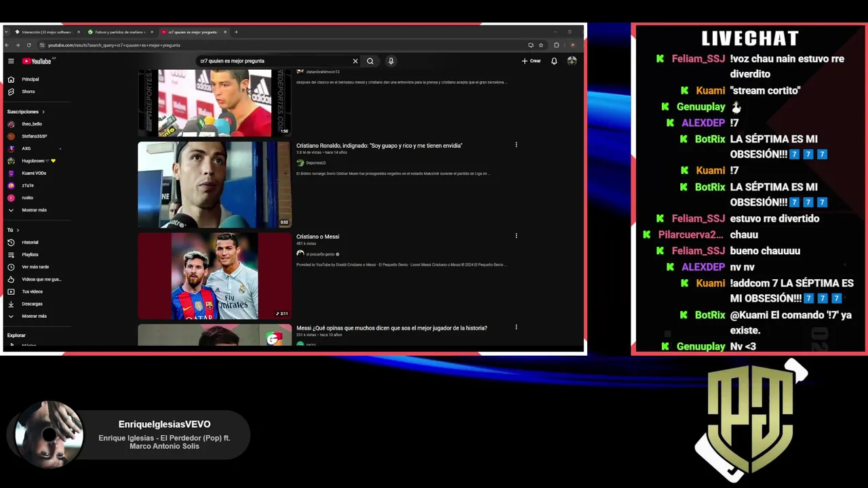The image size is (868, 488).
Task: Open options menu for Cristiano o Messi video
Action: 516,236
